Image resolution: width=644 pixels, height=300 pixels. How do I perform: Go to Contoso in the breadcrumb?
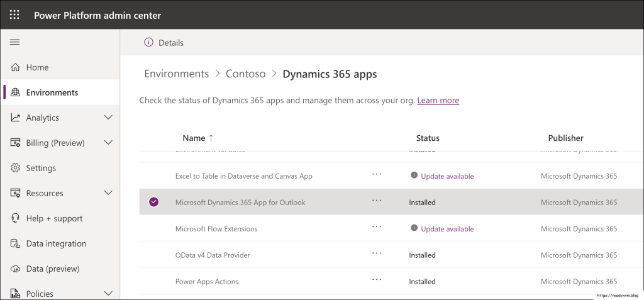point(245,74)
